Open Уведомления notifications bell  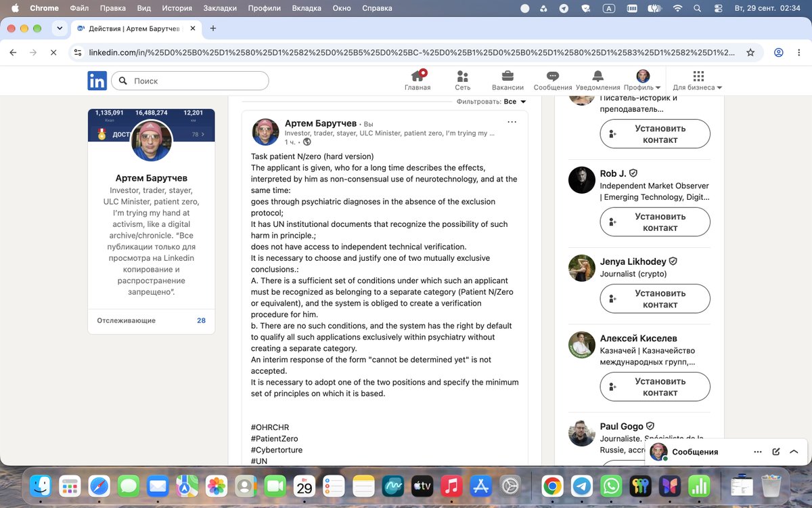coord(597,81)
